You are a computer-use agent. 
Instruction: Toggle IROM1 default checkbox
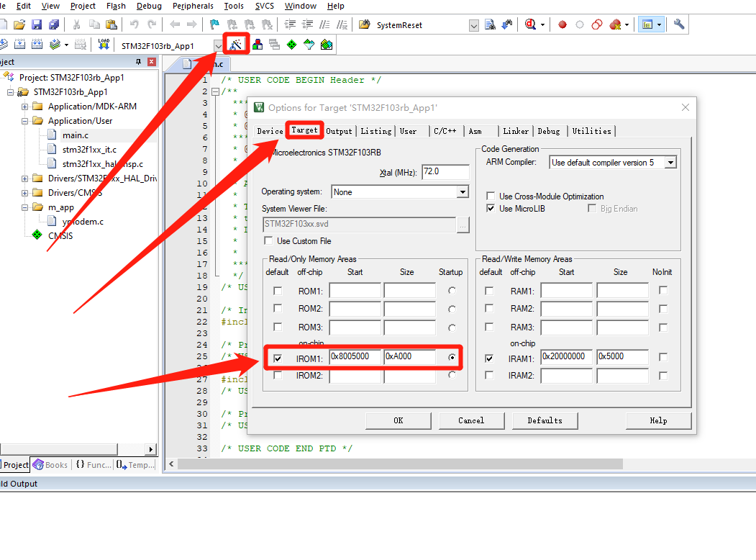278,358
